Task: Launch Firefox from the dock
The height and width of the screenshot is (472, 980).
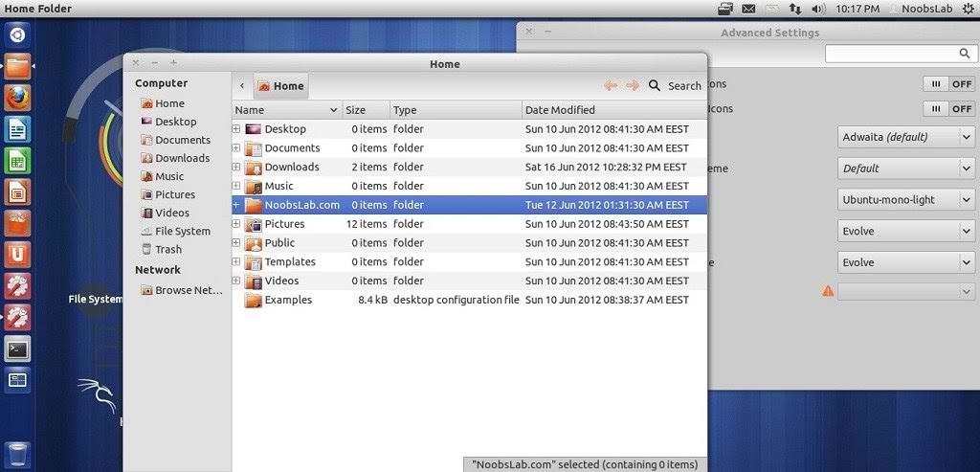Action: [x=17, y=99]
